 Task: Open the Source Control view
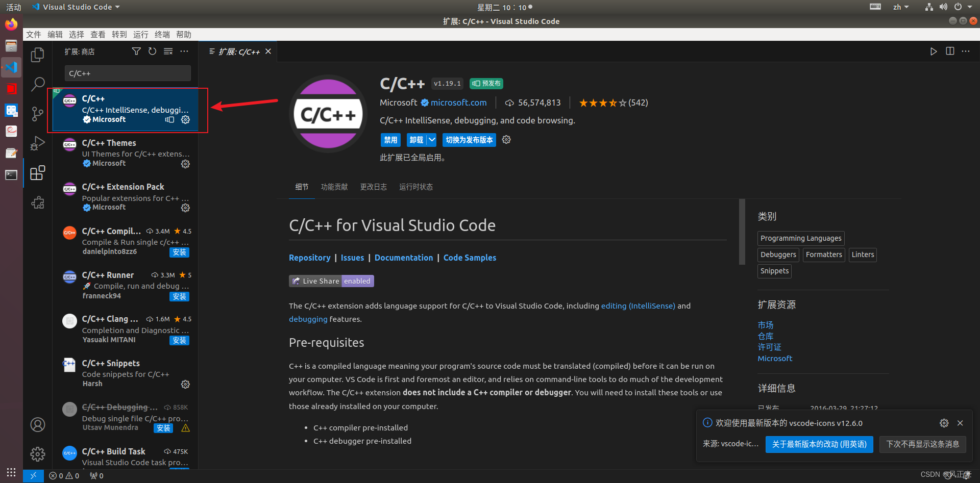tap(37, 114)
